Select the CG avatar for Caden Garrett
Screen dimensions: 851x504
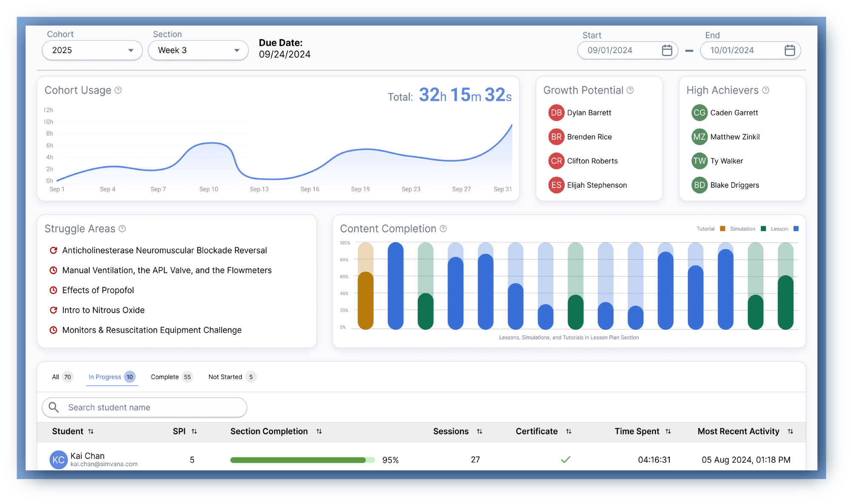[x=699, y=113]
